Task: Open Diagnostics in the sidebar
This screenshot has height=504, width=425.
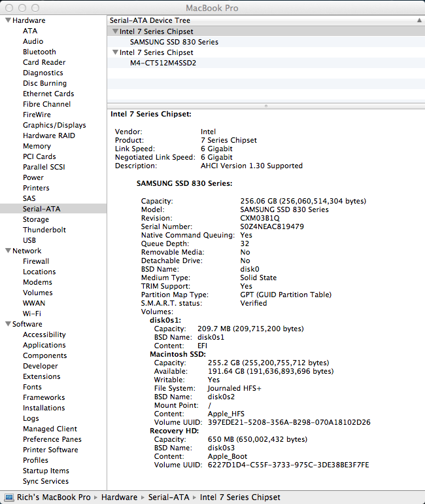Action: (x=42, y=73)
